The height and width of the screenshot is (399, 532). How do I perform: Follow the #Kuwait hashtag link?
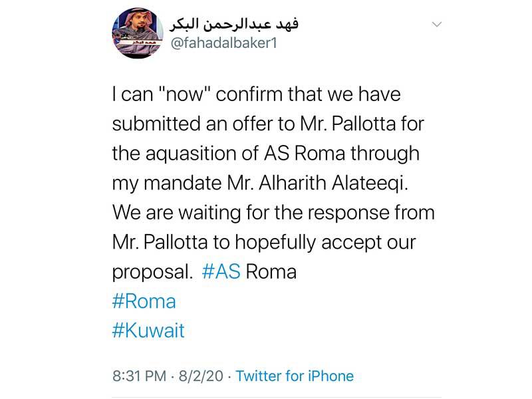point(148,331)
